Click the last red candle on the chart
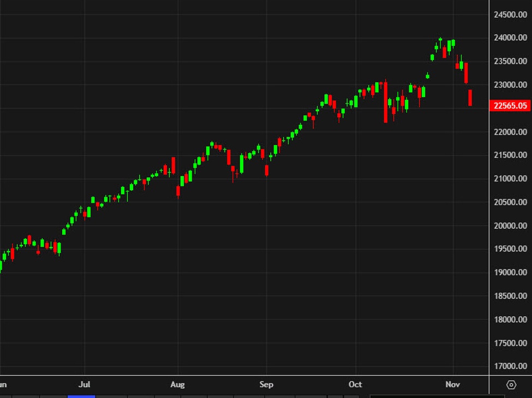This screenshot has width=532, height=398. coord(470,98)
